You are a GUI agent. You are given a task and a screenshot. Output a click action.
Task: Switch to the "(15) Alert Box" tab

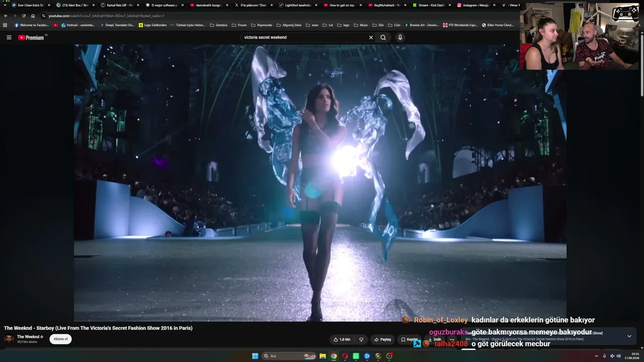click(75, 5)
